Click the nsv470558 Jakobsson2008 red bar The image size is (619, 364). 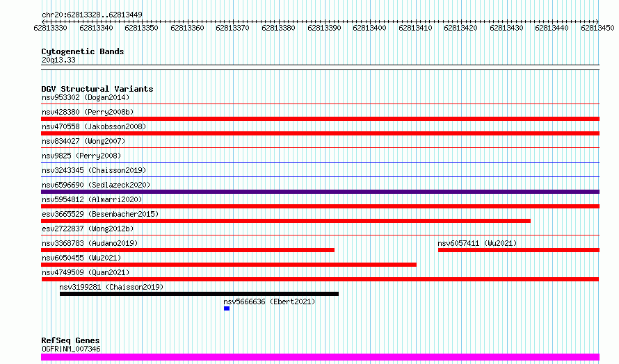(320, 133)
